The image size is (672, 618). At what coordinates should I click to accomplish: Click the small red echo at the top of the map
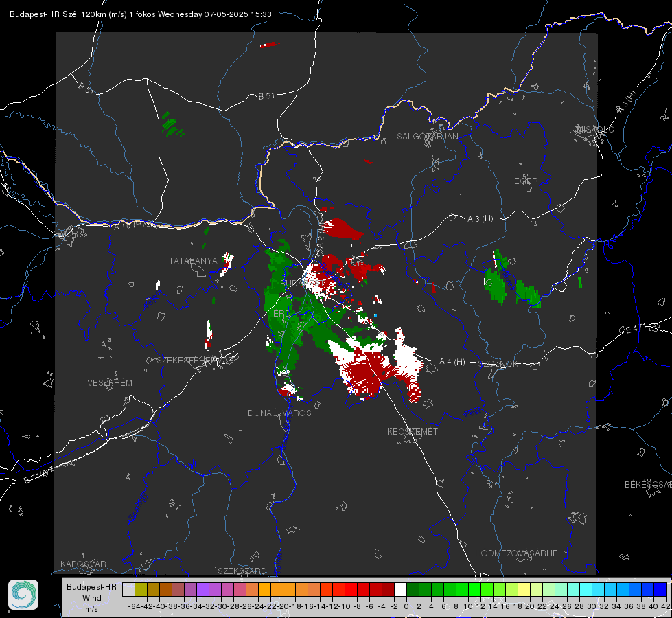[269, 45]
